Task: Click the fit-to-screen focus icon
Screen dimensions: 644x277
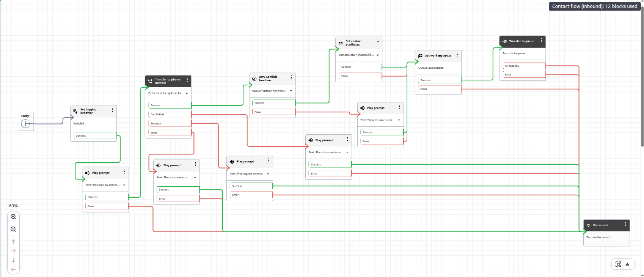Action: [x=618, y=264]
